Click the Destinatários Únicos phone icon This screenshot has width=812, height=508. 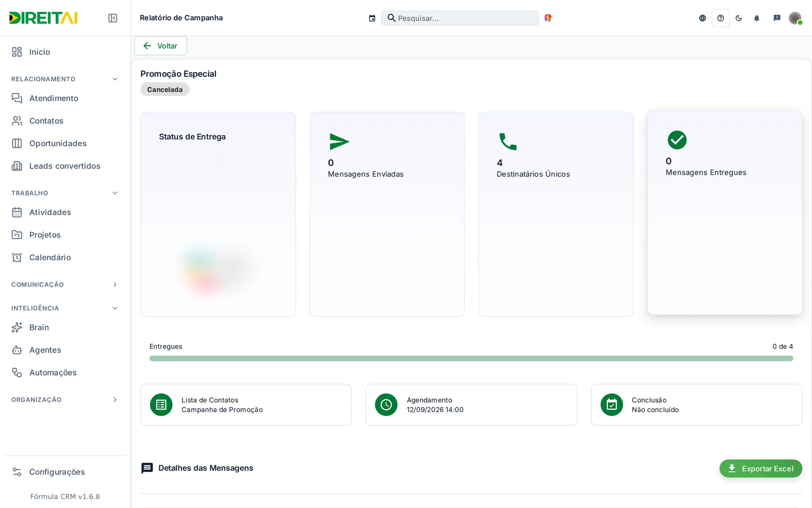pos(508,141)
